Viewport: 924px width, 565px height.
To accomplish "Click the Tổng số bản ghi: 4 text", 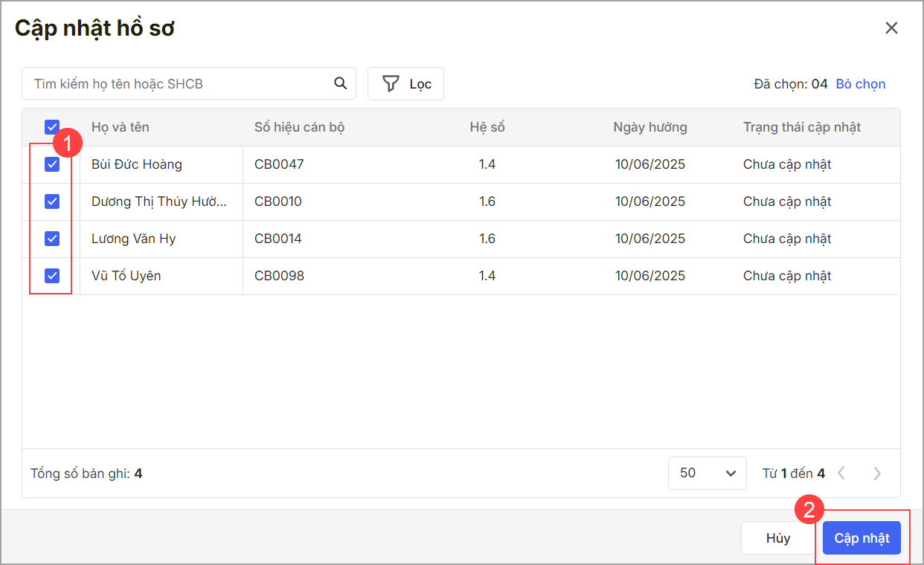I will pos(86,473).
